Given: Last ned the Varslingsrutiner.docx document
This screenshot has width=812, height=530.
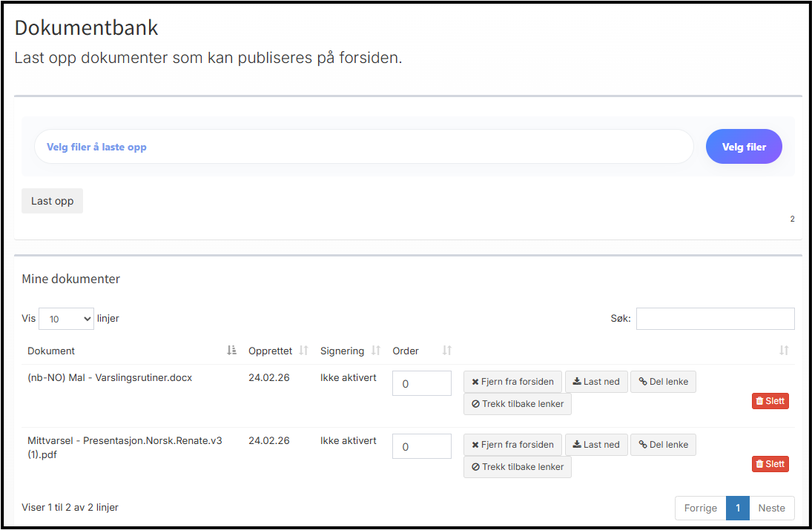Looking at the screenshot, I should pyautogui.click(x=596, y=382).
